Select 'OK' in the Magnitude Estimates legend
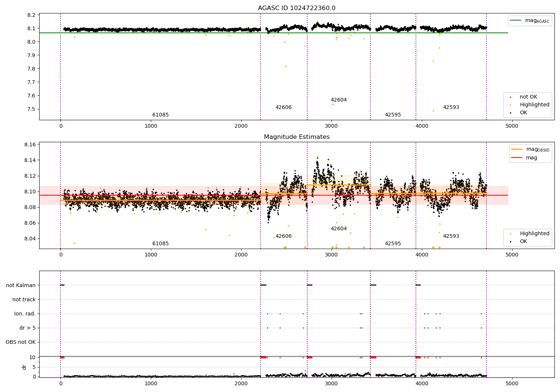Screen dimensions: 560x392 [523, 242]
